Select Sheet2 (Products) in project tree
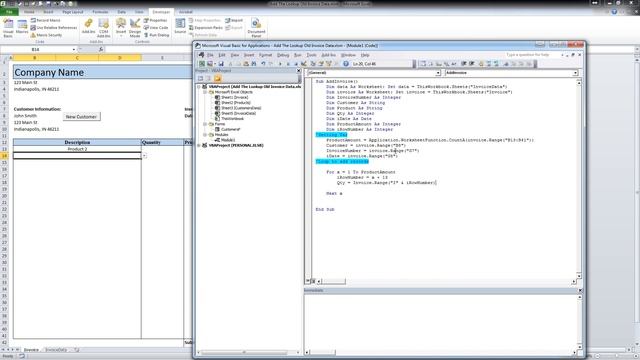The image size is (640, 360). 233,103
